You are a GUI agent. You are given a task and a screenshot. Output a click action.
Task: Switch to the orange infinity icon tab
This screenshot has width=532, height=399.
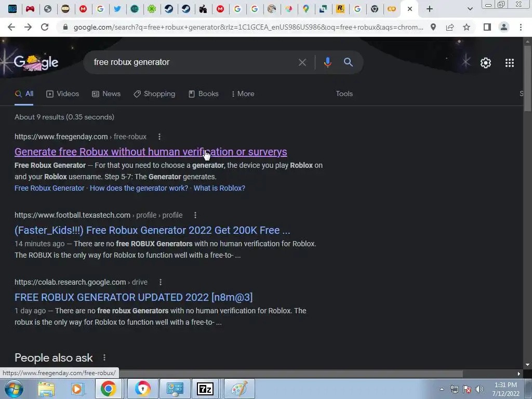click(x=392, y=9)
